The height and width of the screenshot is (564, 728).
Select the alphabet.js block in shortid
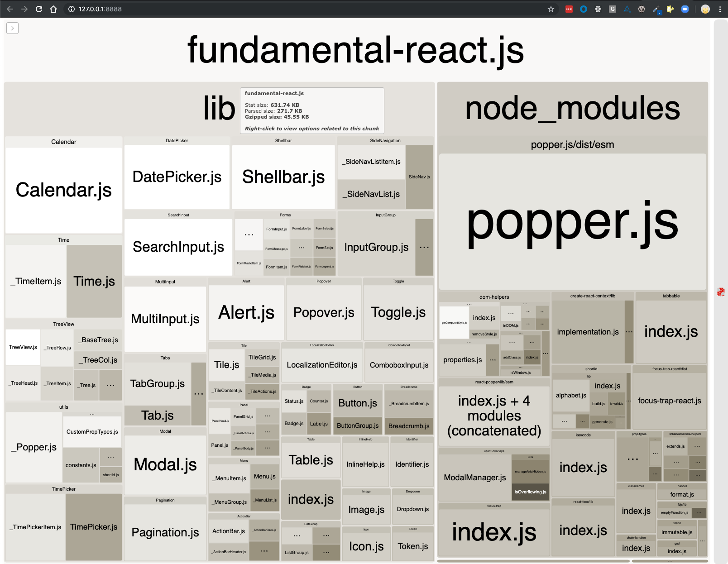click(x=571, y=396)
